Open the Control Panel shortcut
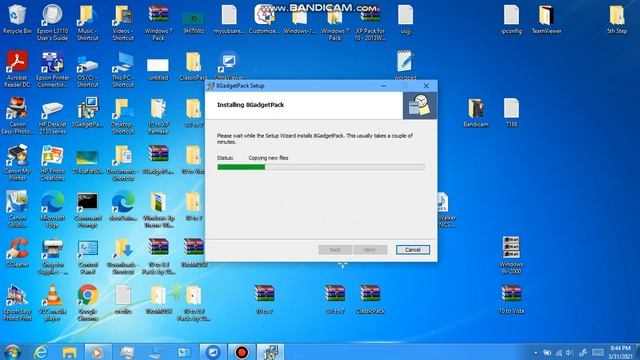 (x=87, y=256)
